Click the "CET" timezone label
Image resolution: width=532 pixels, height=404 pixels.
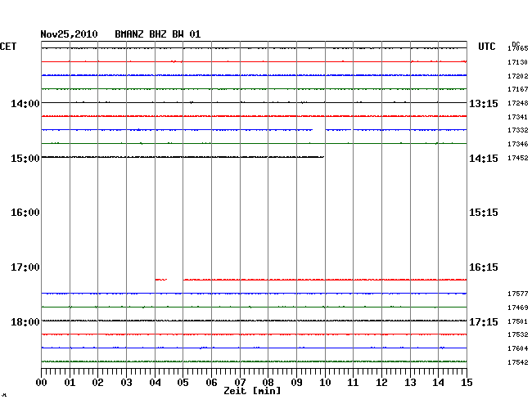click(x=8, y=47)
